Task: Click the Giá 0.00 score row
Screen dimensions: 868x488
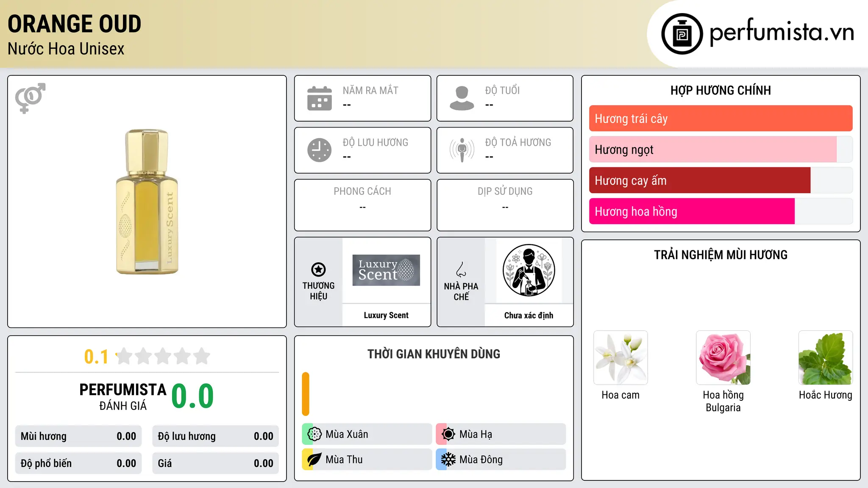Action: 215,463
